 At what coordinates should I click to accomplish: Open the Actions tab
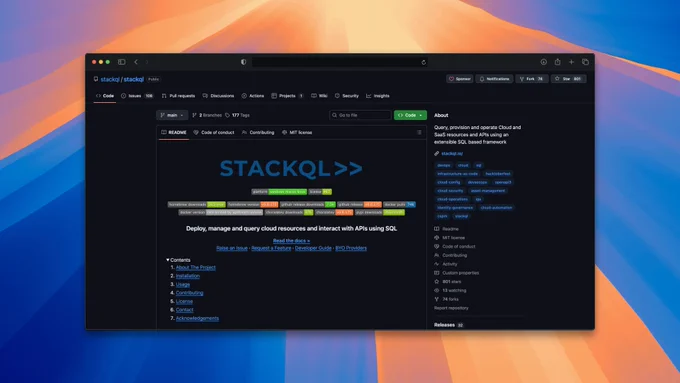coord(252,96)
